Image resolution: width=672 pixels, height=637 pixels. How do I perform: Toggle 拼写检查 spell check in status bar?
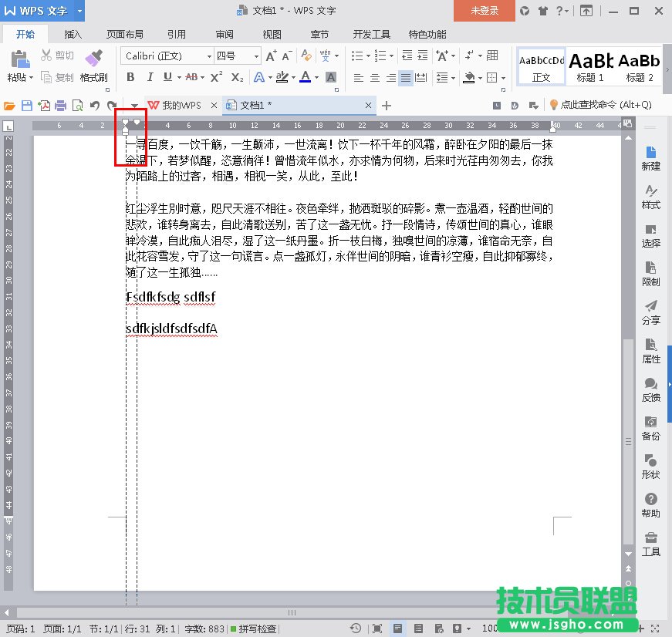click(x=253, y=629)
